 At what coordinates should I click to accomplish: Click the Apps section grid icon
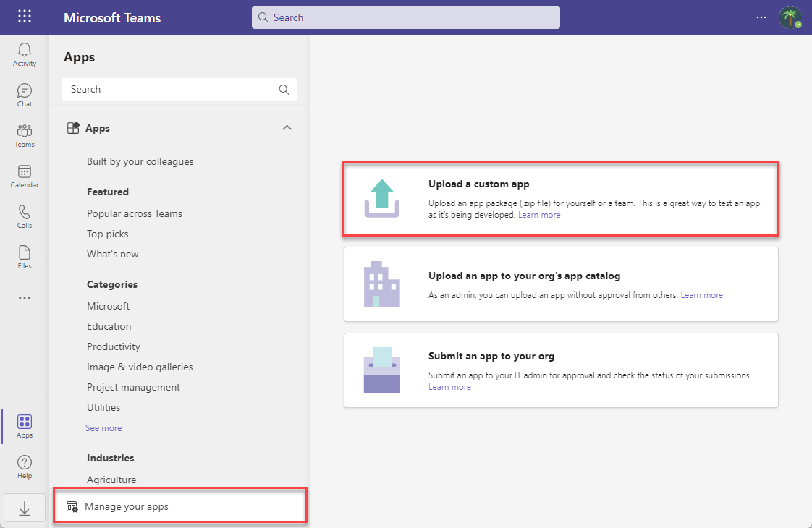(73, 128)
